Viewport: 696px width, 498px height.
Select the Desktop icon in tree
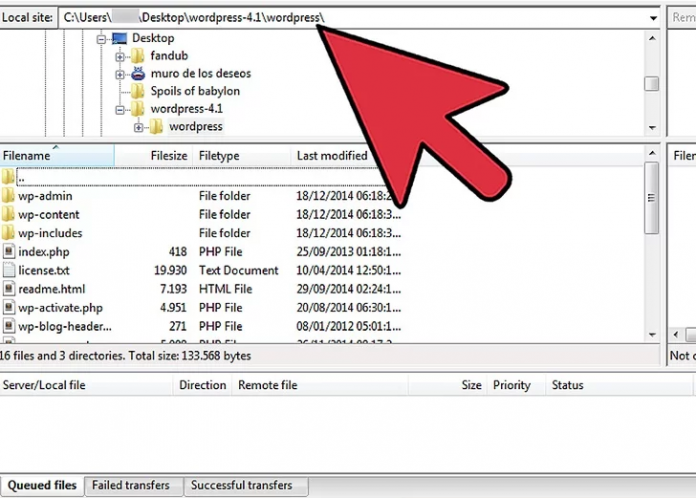120,38
